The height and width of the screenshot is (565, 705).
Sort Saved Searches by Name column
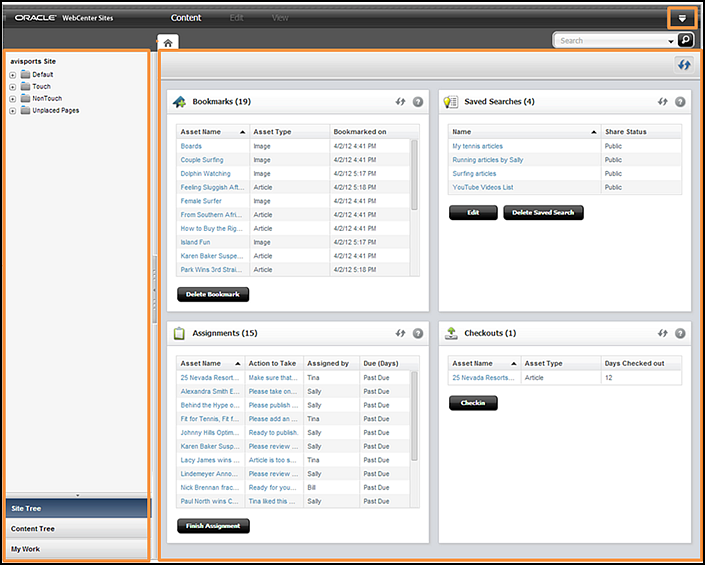pyautogui.click(x=524, y=132)
